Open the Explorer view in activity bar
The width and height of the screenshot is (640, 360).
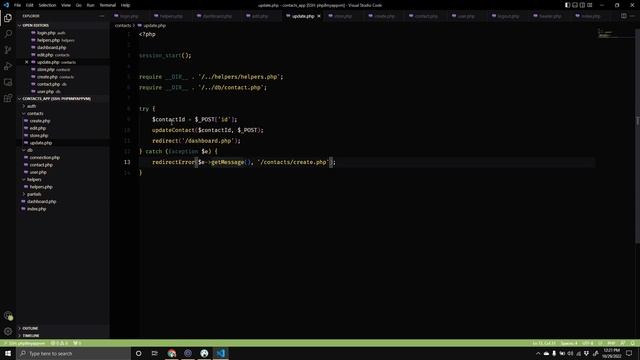coord(8,18)
